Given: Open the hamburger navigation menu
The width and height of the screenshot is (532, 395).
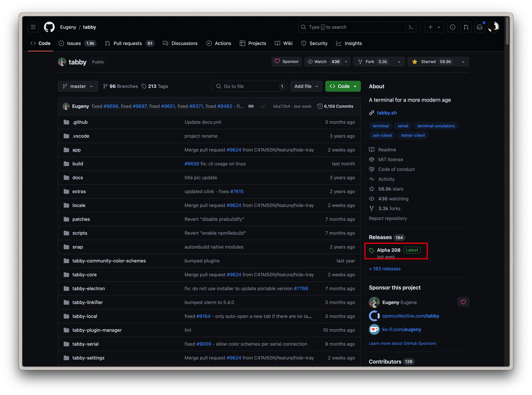Looking at the screenshot, I should pyautogui.click(x=33, y=27).
